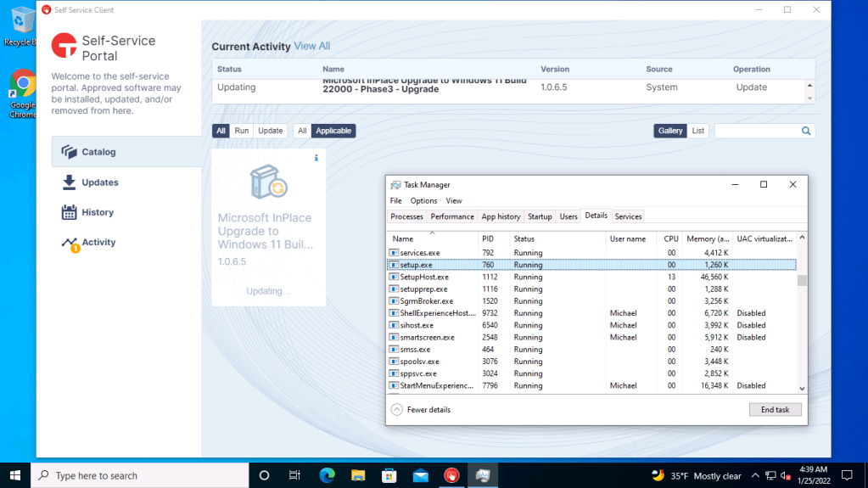
Task: Switch to List view
Action: (697, 131)
